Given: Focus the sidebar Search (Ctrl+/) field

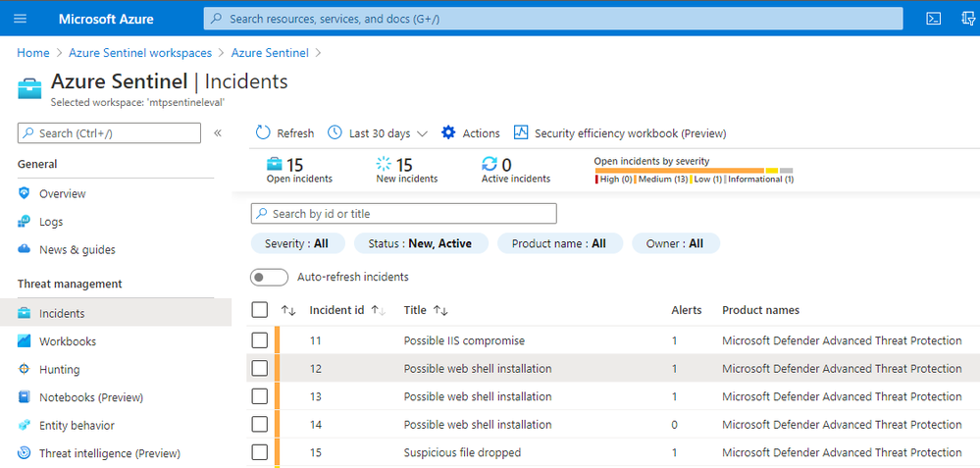Looking at the screenshot, I should pyautogui.click(x=109, y=133).
